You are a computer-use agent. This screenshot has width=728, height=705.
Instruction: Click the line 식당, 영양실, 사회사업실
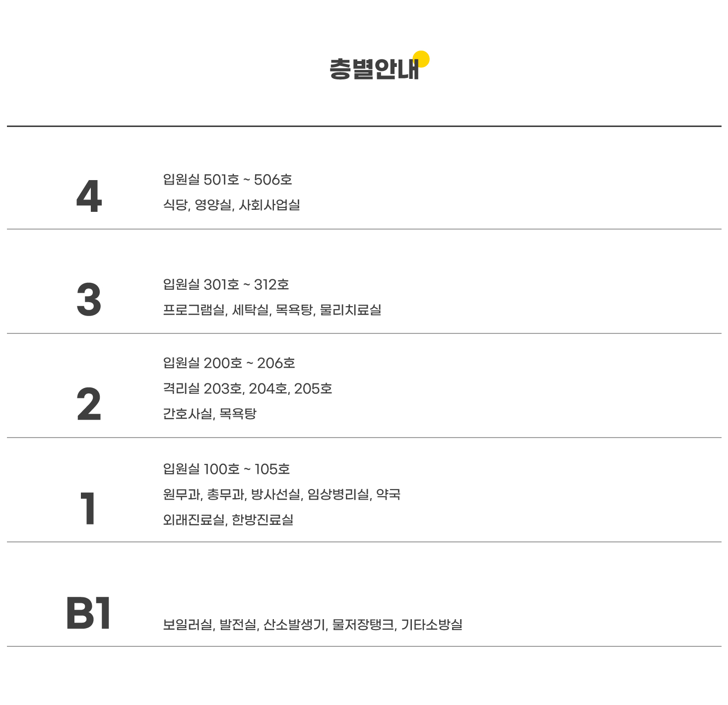(x=231, y=205)
